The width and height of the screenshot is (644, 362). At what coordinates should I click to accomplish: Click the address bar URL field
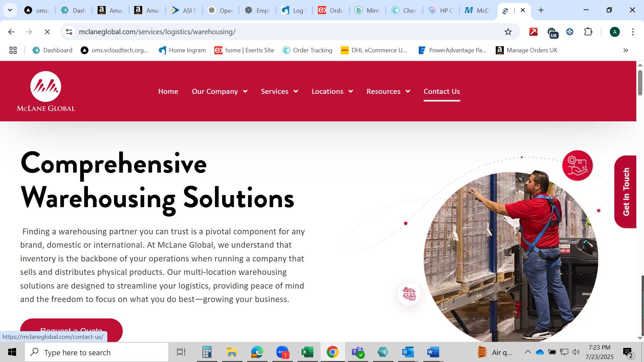(x=285, y=32)
